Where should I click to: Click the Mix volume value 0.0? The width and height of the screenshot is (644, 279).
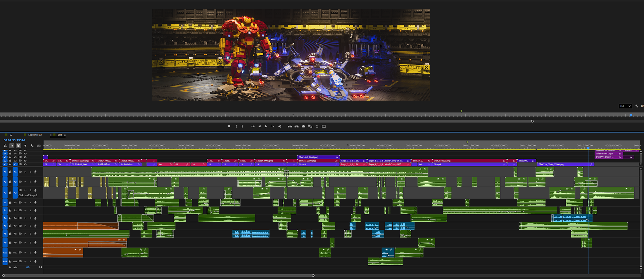tap(28, 267)
